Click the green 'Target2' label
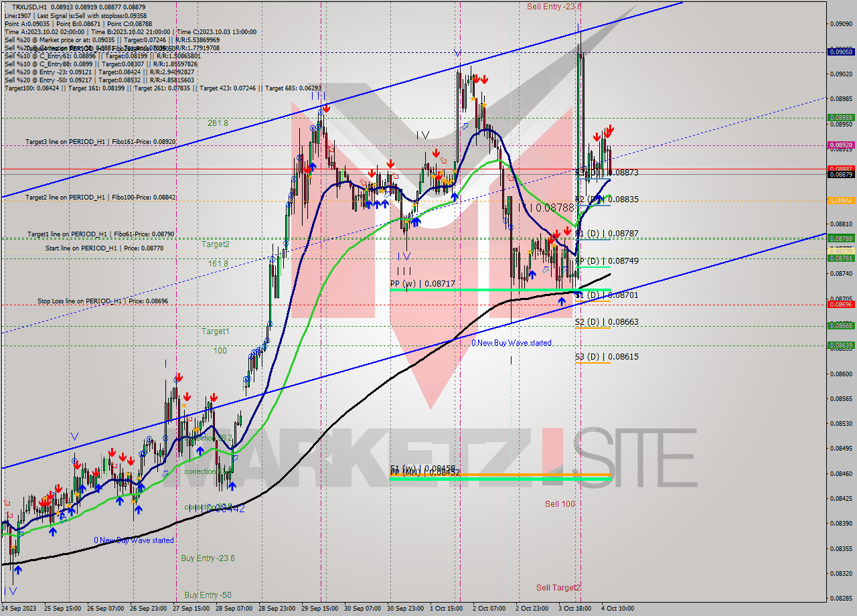The width and height of the screenshot is (857, 616). (x=216, y=244)
